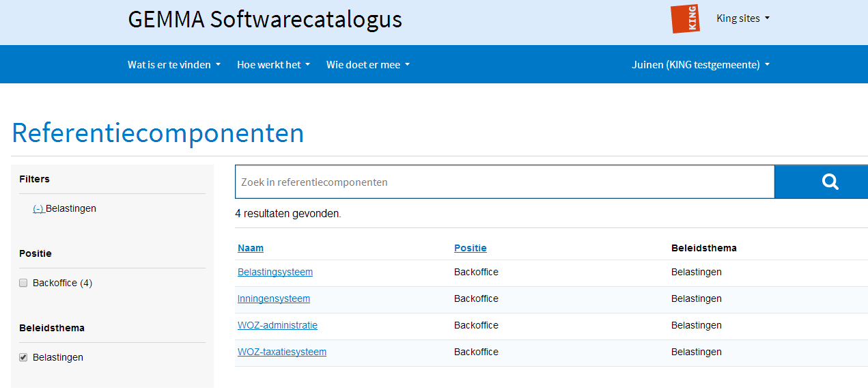This screenshot has height=390, width=868.
Task: Click the Filters sidebar heading
Action: pos(34,179)
